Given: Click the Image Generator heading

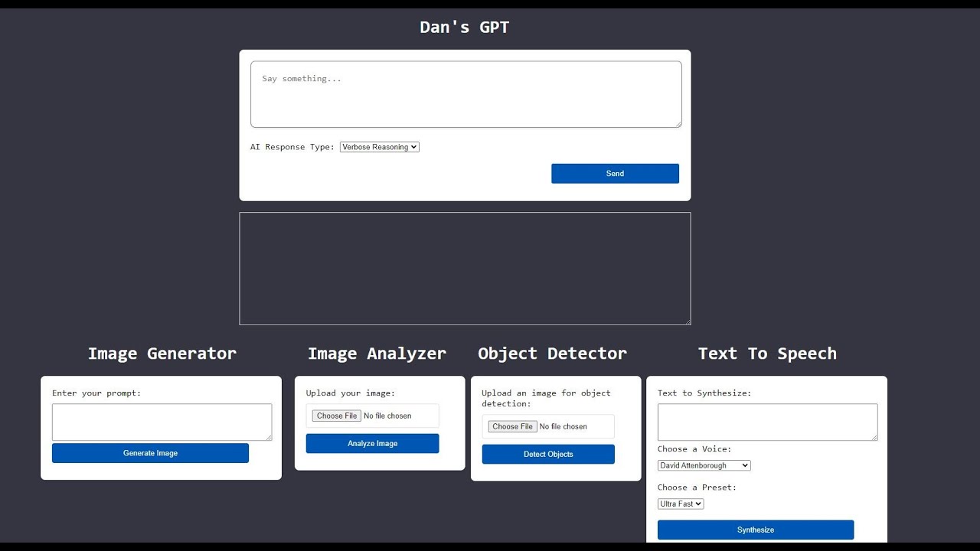Looking at the screenshot, I should (x=162, y=354).
